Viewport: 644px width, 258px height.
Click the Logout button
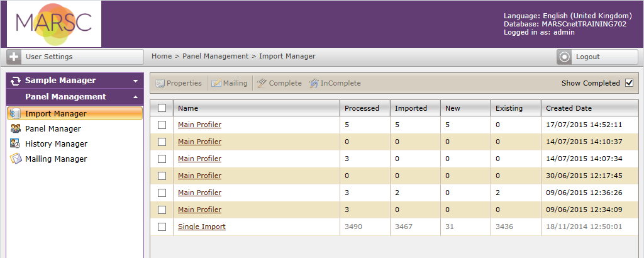click(x=597, y=57)
